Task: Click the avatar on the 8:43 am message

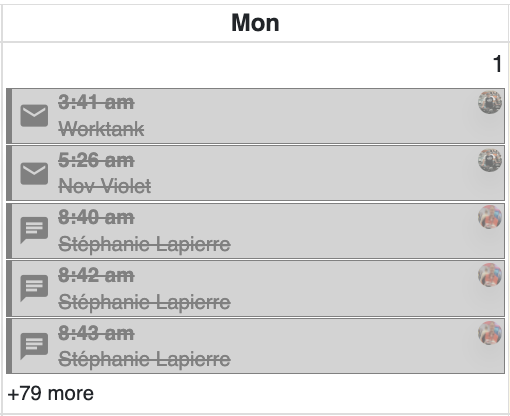Action: pyautogui.click(x=490, y=333)
